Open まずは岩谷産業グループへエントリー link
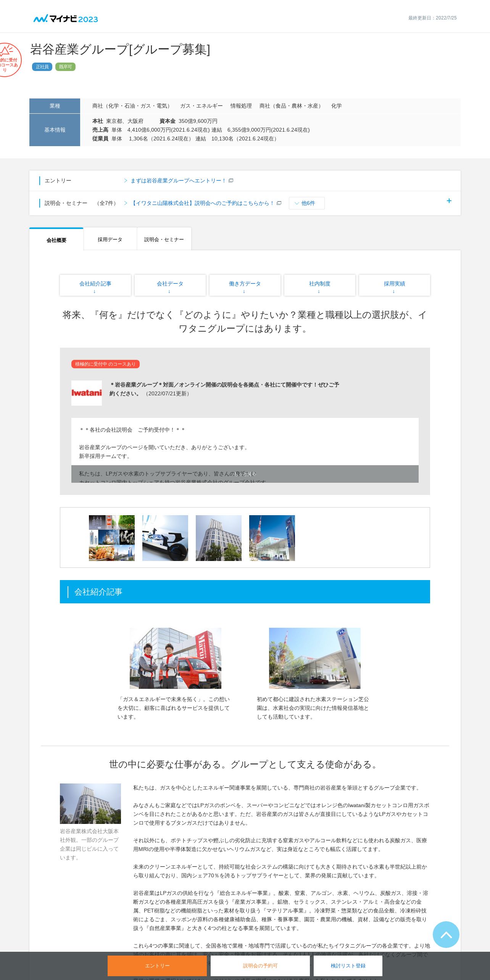The height and width of the screenshot is (980, 490). 178,181
